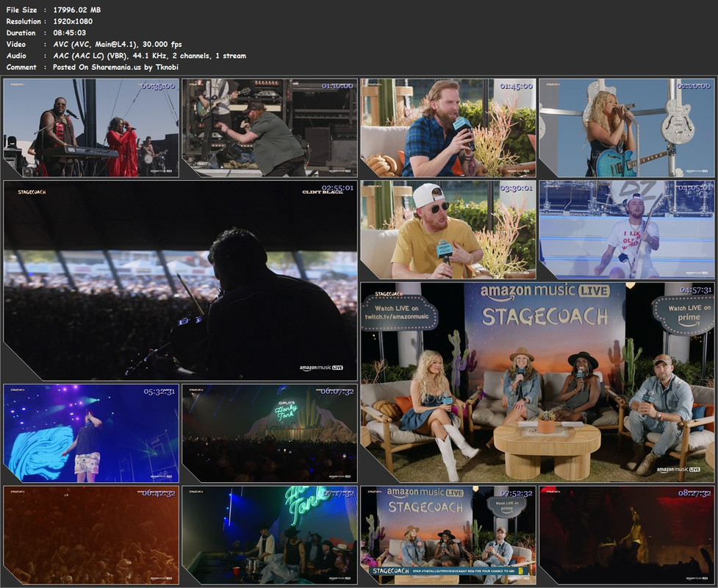718x588 pixels.
Task: Open the thumbnail timestamped 04:05:01
Action: 627,230
